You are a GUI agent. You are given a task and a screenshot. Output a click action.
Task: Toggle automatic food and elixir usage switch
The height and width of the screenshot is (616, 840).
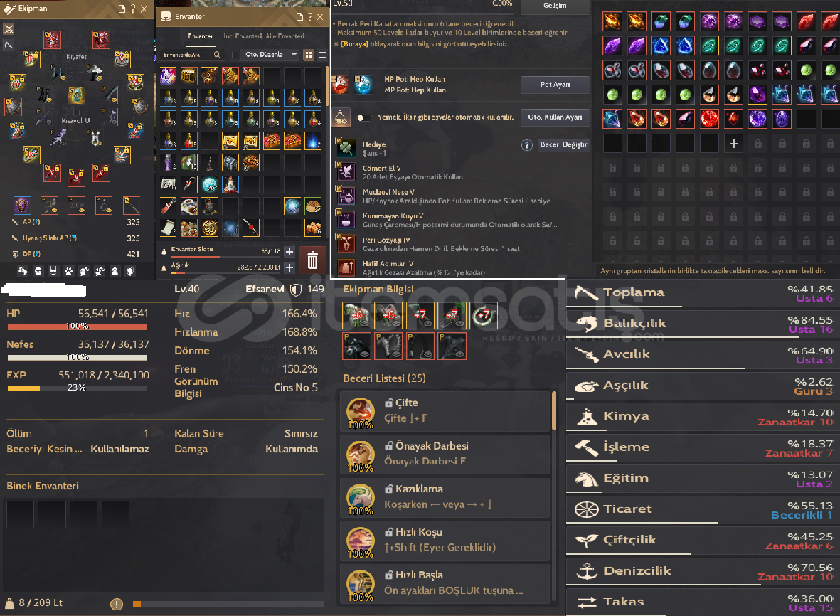coord(364,117)
